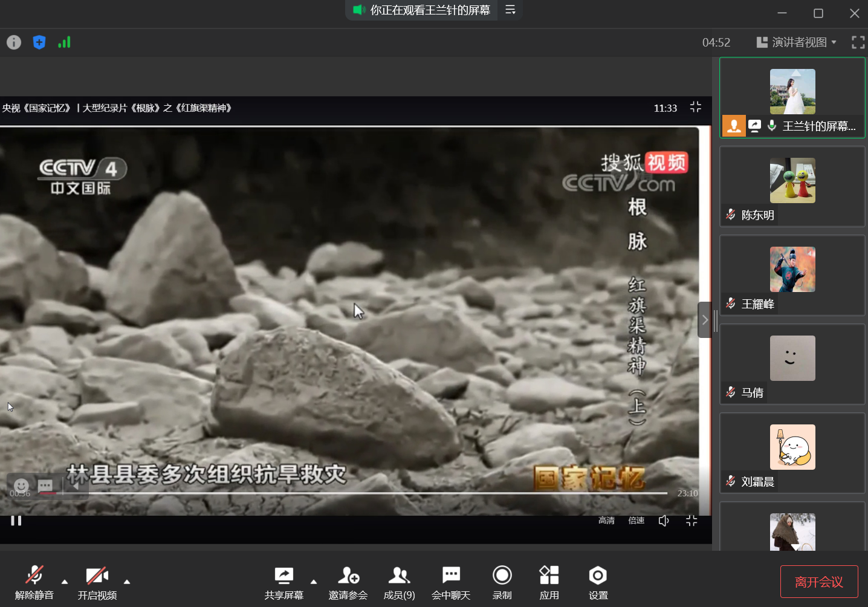Expand video options arrow beside 开启视频
The width and height of the screenshot is (868, 607).
(127, 582)
